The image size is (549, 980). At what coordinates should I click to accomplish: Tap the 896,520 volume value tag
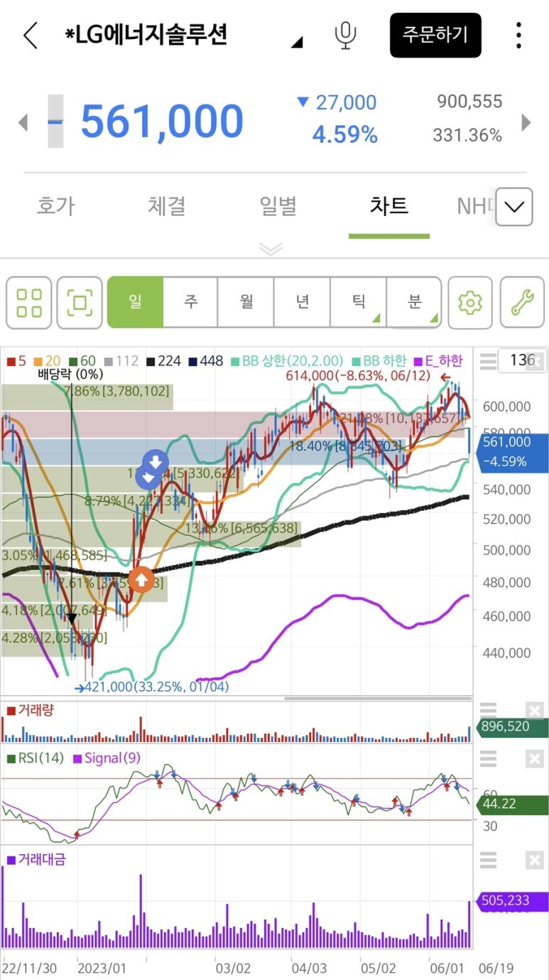point(513,727)
